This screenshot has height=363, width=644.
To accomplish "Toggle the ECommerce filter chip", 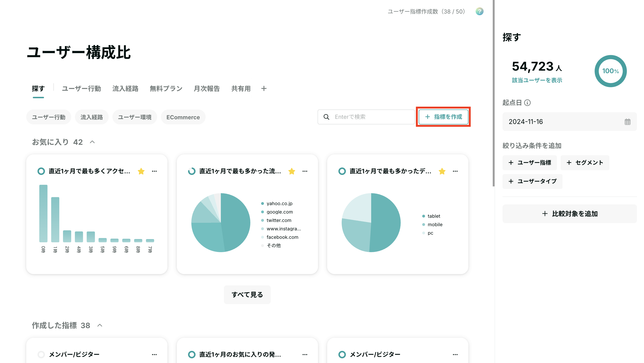I will pos(183,117).
